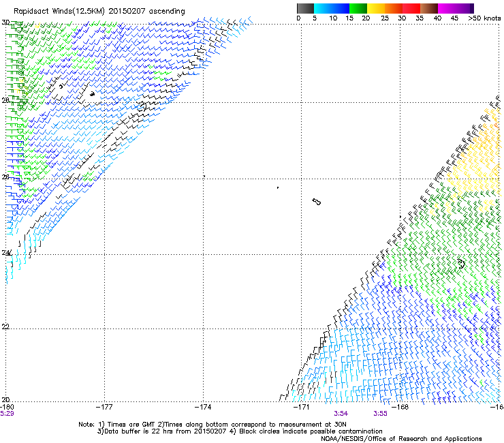Viewport: 504px width, 443px height.
Task: Click the yellow 20-25 knots color segment
Action: [376, 8]
